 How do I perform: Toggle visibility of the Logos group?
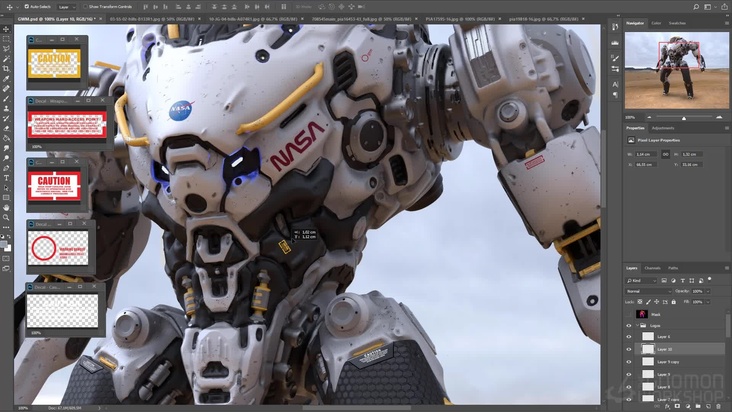(629, 326)
